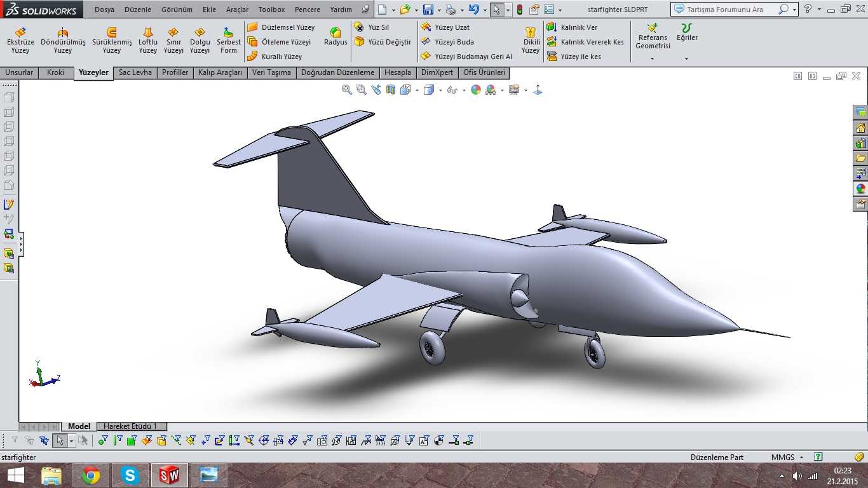868x488 pixels.
Task: Switch to the Unsurlar tab
Action: (x=19, y=72)
